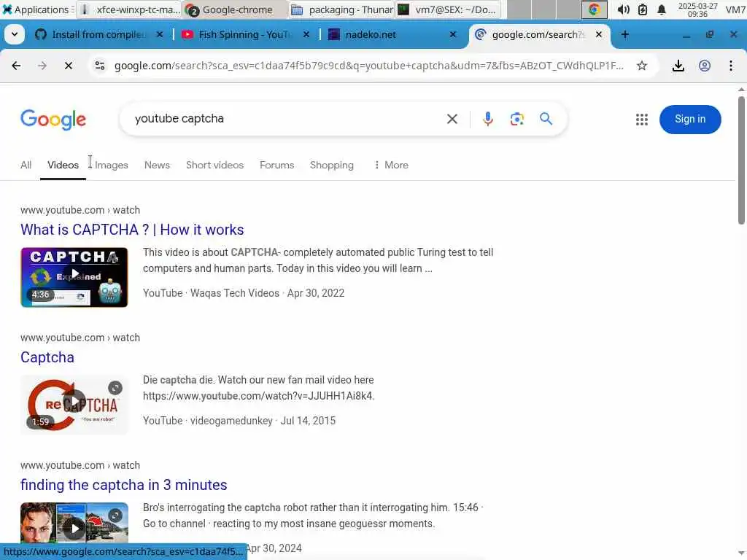Select the Images search filter

pos(112,165)
